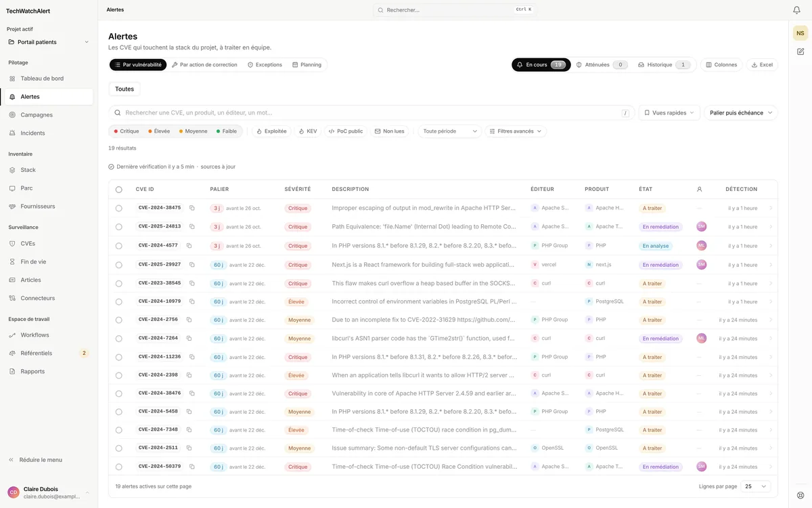Go to Parc inventory page
Image resolution: width=812 pixels, height=508 pixels.
(47, 188)
